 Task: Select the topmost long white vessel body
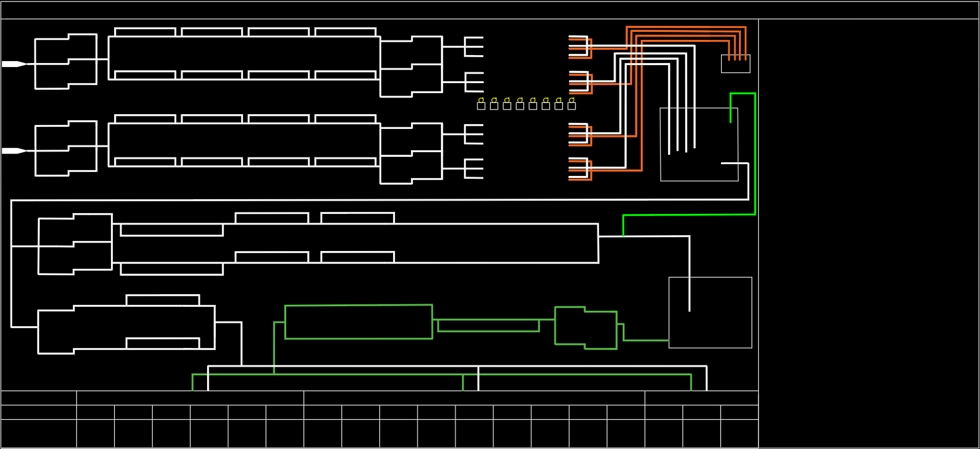coord(244,58)
